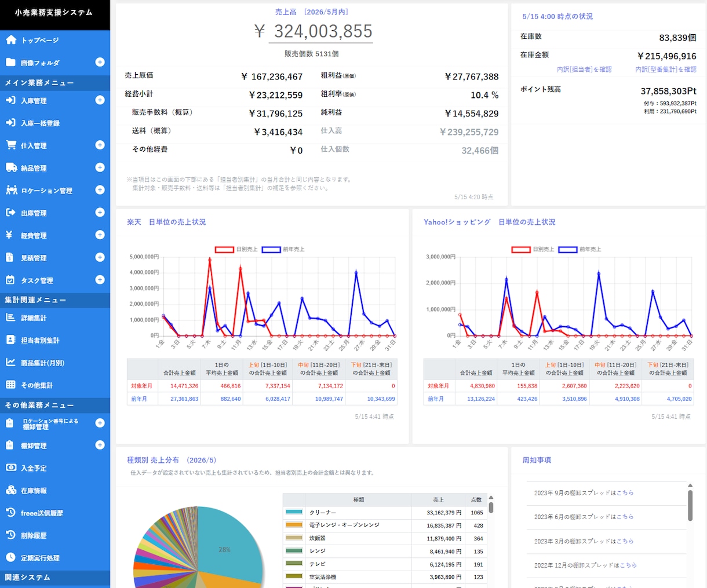Expand the 仕入管理 submenu plus button
The image size is (707, 588).
[x=100, y=145]
